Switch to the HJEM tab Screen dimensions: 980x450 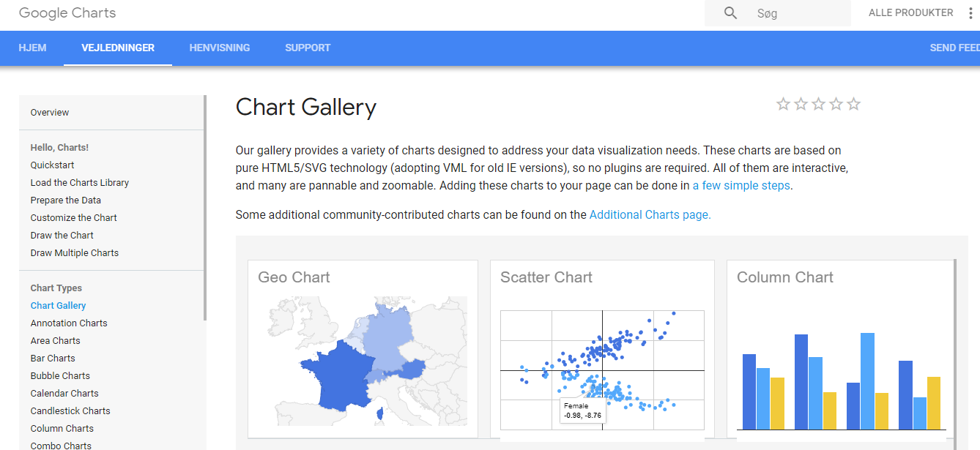click(32, 48)
